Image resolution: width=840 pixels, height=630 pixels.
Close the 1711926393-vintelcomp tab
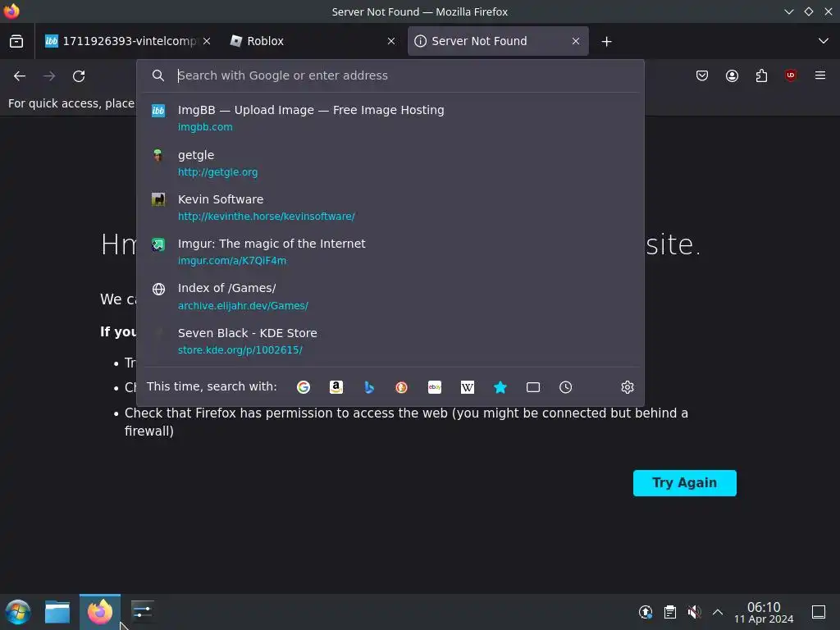coord(207,41)
